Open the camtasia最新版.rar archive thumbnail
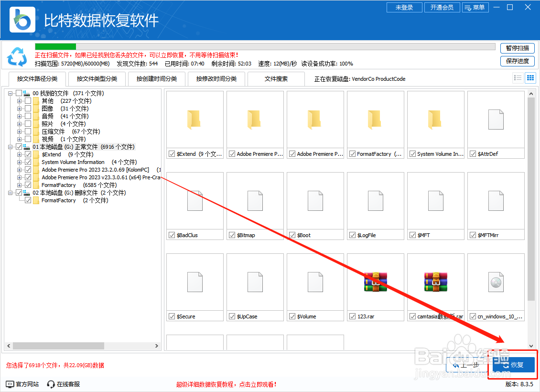 coord(435,282)
